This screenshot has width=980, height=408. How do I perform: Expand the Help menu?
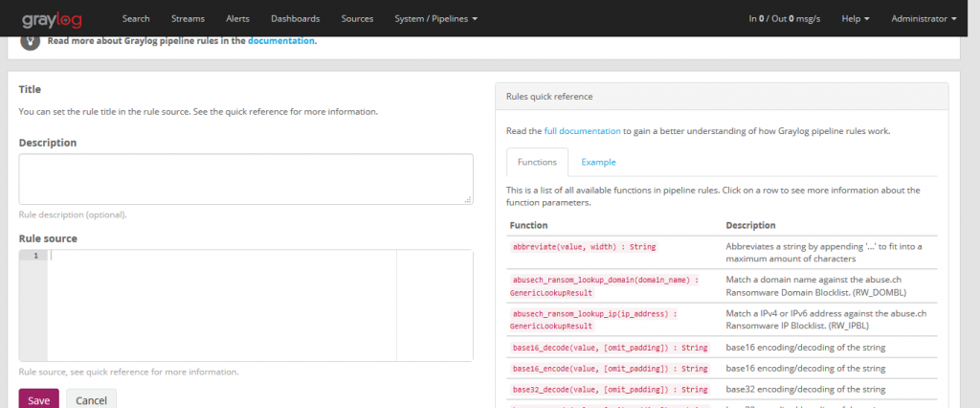855,18
